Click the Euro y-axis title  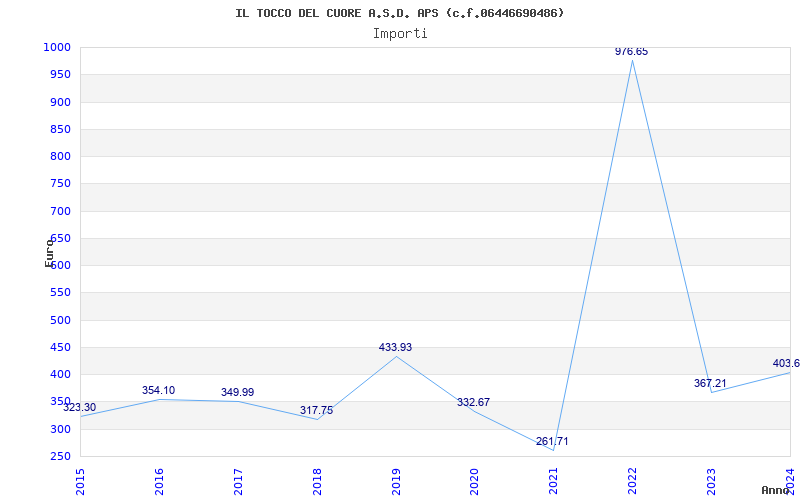coord(49,252)
